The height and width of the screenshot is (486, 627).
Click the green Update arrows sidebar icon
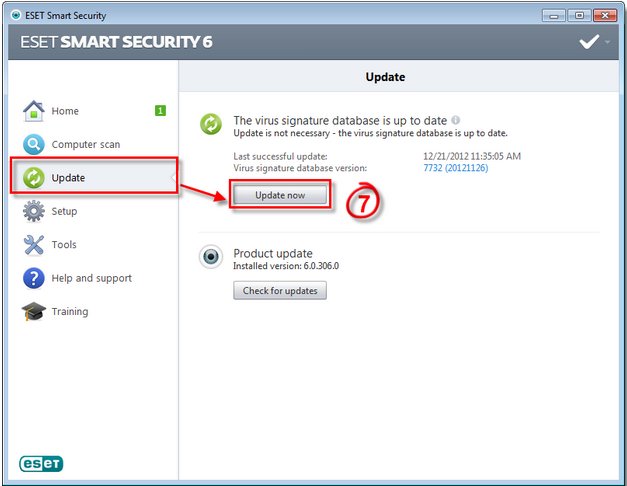34,178
